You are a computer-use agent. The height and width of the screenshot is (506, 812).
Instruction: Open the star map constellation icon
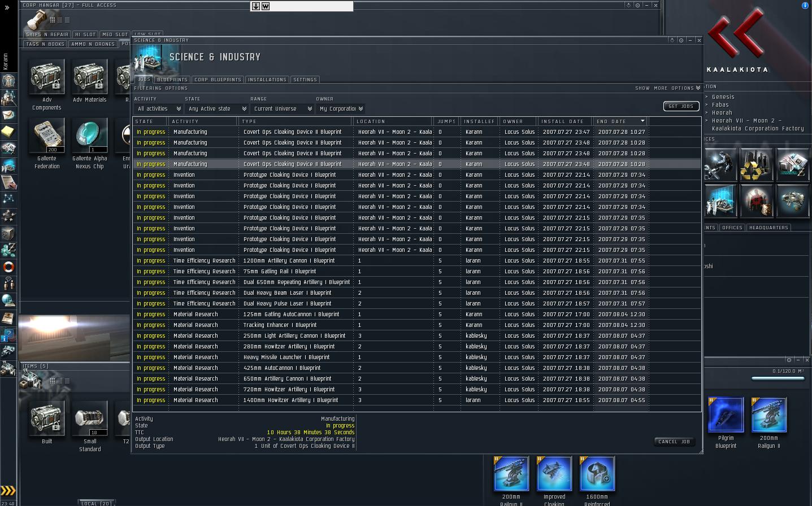[8, 199]
